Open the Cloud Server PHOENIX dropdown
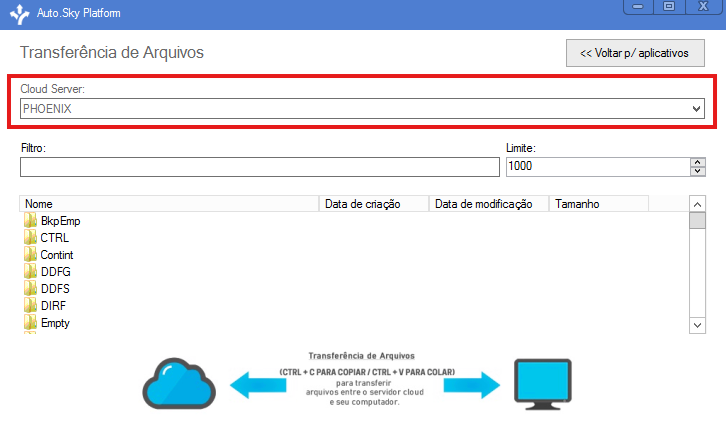This screenshot has height=424, width=726. pyautogui.click(x=362, y=109)
